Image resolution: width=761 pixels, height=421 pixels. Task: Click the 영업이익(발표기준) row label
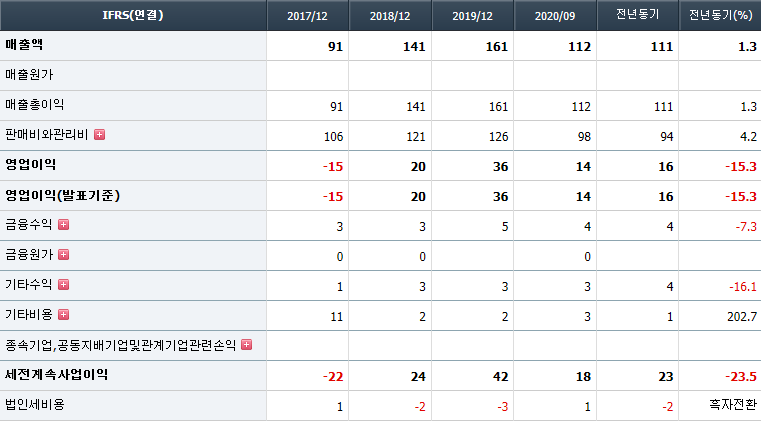[x=62, y=195]
